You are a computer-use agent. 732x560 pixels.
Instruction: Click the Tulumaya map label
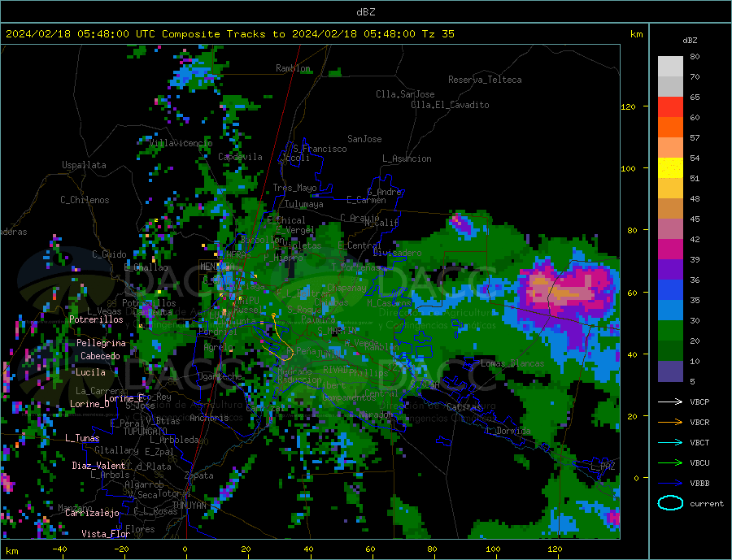click(304, 204)
